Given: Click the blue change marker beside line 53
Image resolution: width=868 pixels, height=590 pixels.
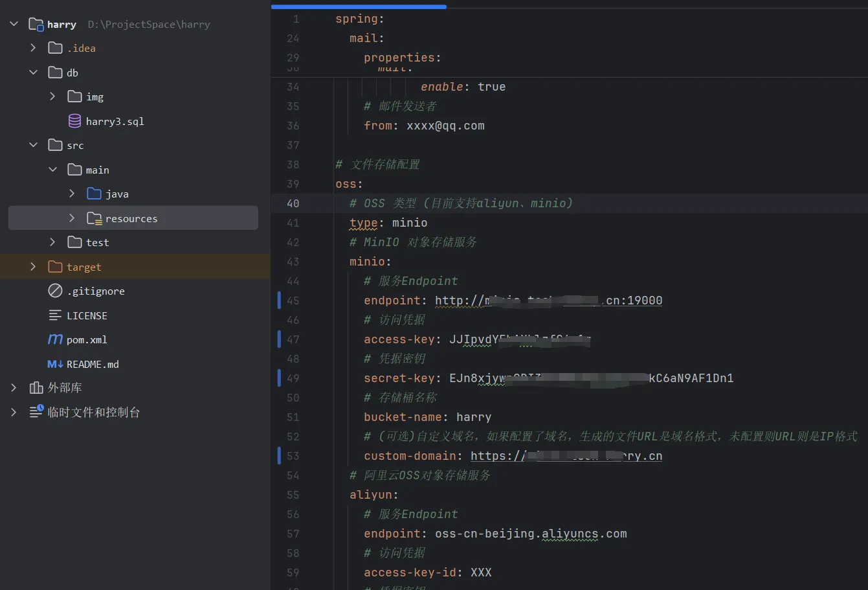Looking at the screenshot, I should coord(279,456).
